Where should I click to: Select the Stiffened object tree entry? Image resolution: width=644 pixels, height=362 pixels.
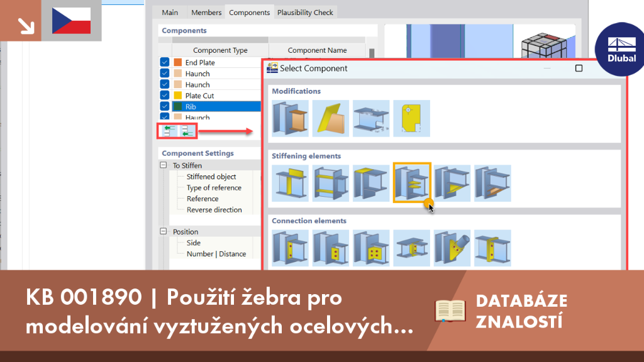coord(211,177)
